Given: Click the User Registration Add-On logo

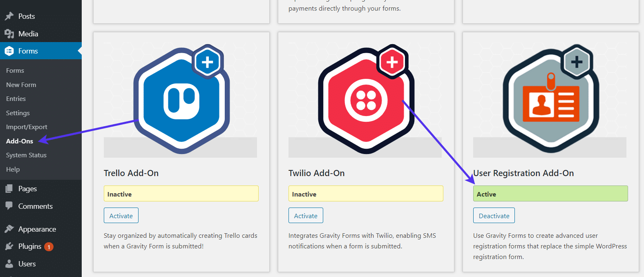Looking at the screenshot, I should pos(550,99).
